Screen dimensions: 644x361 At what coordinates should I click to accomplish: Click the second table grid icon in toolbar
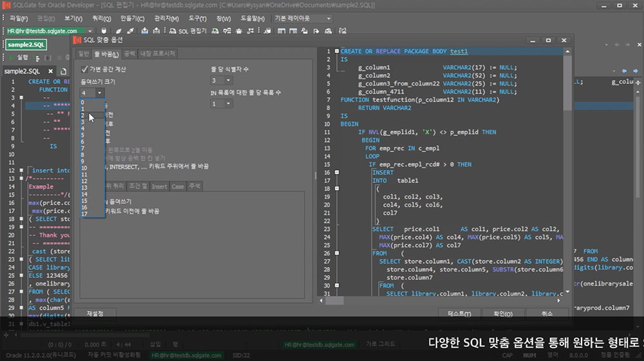tap(293, 31)
